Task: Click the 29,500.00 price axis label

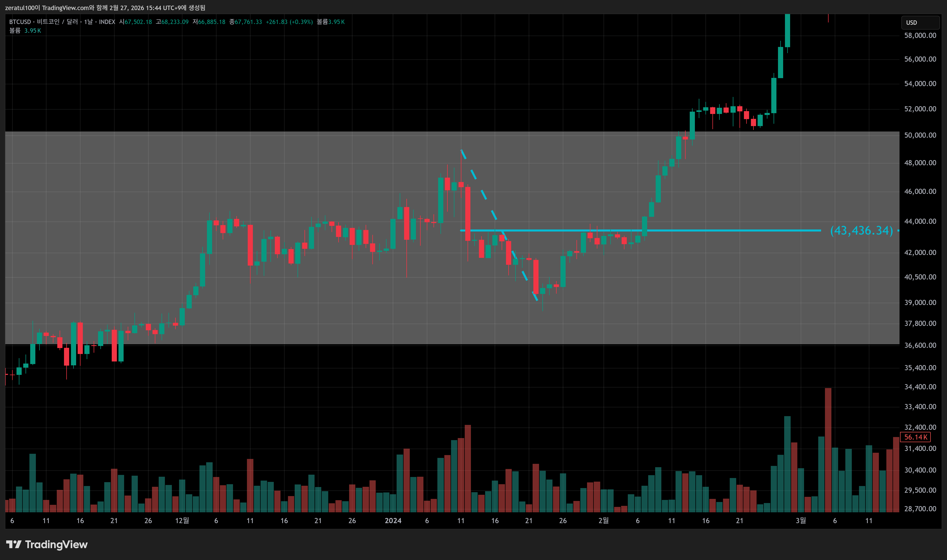Action: [920, 490]
